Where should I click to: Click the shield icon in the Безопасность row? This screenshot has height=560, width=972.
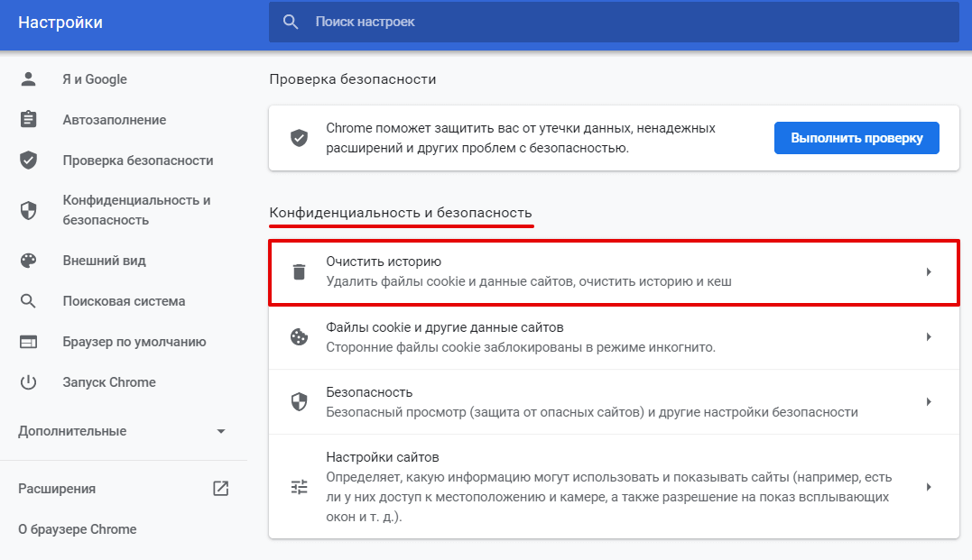pos(299,401)
